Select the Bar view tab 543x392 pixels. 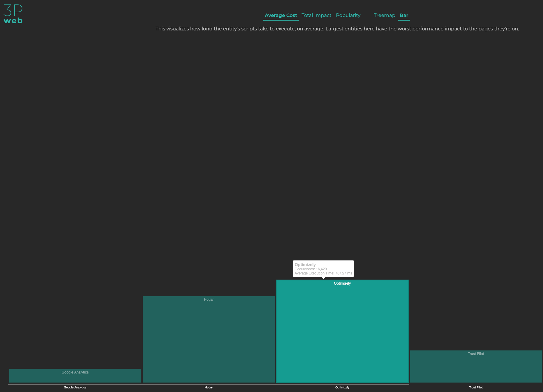[404, 16]
